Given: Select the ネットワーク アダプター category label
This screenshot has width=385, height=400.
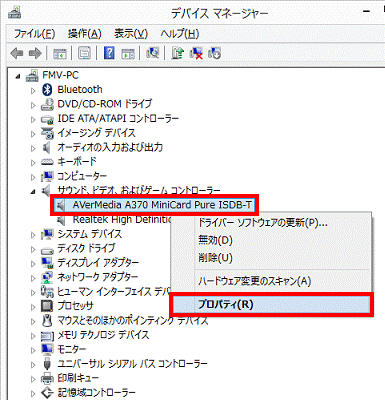Looking at the screenshot, I should [98, 277].
